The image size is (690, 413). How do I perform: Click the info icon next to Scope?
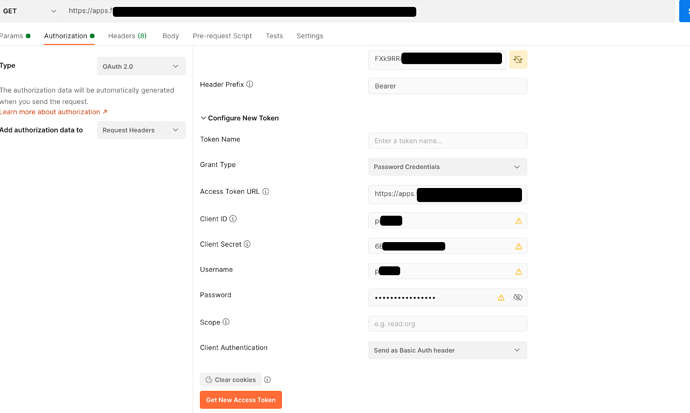226,322
